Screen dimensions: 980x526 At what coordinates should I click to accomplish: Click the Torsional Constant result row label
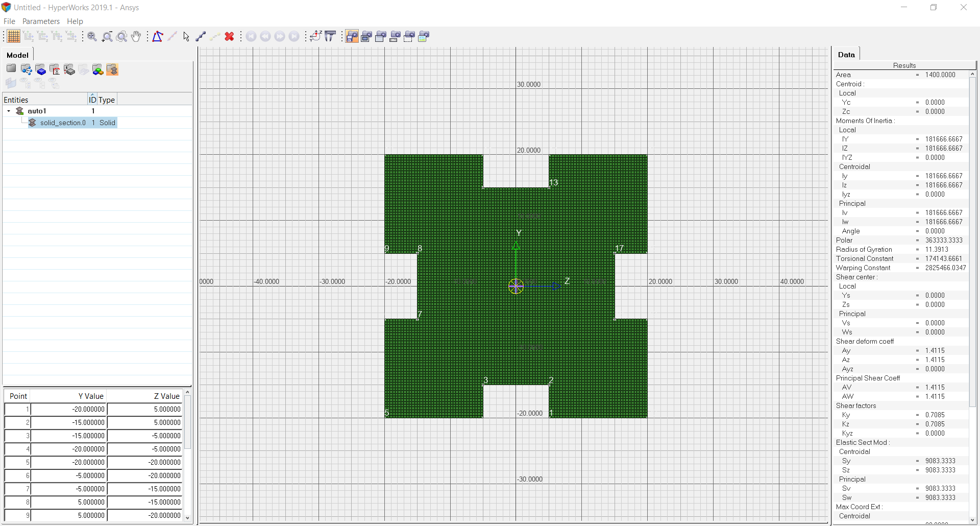coord(865,258)
